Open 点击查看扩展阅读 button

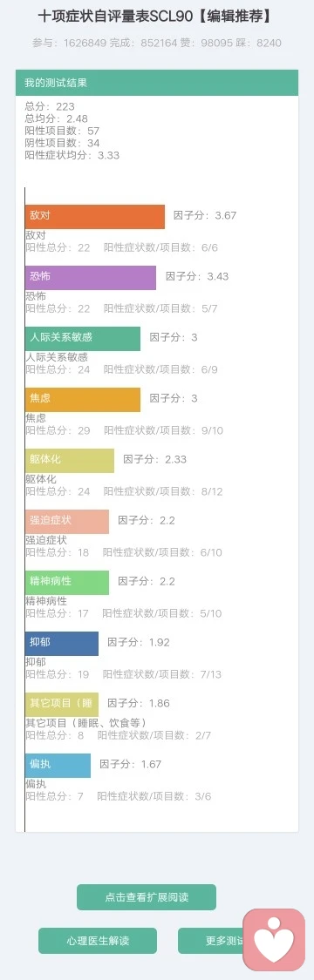pos(147,897)
